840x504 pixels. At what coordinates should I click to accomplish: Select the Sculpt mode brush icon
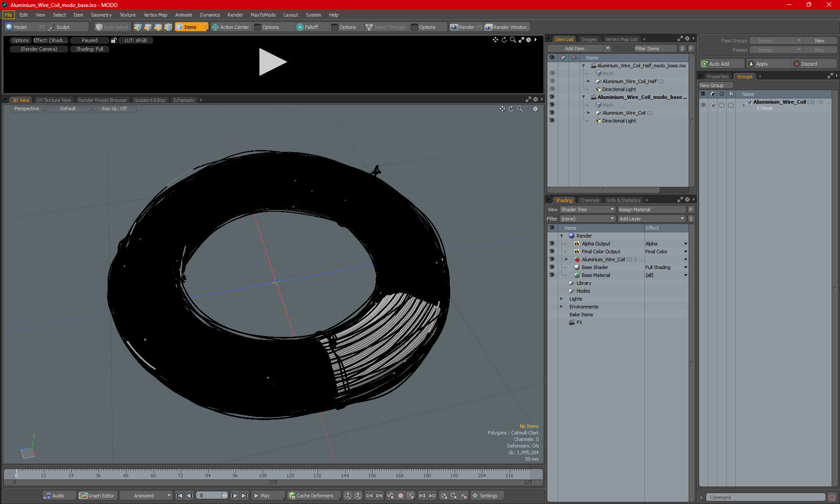point(52,27)
